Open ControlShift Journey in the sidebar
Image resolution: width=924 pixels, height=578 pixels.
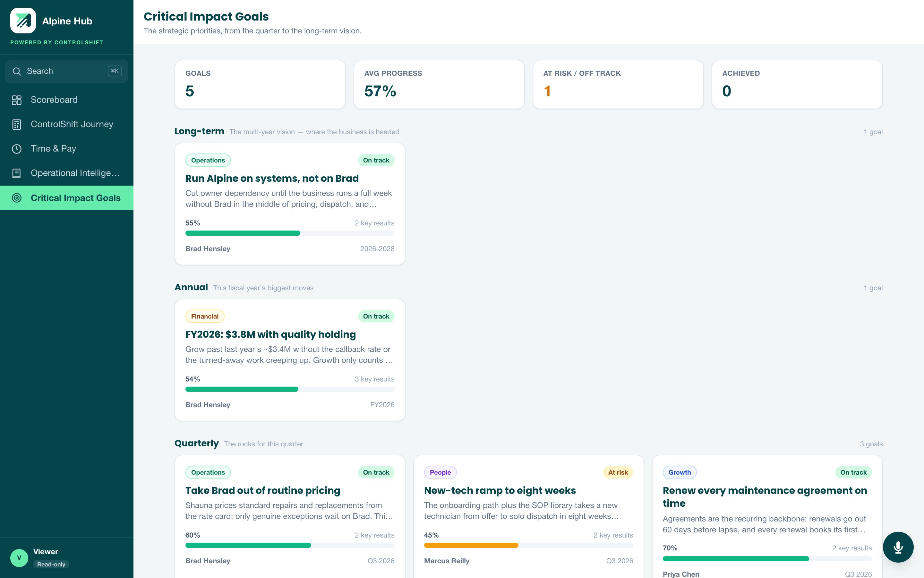[x=67, y=124]
